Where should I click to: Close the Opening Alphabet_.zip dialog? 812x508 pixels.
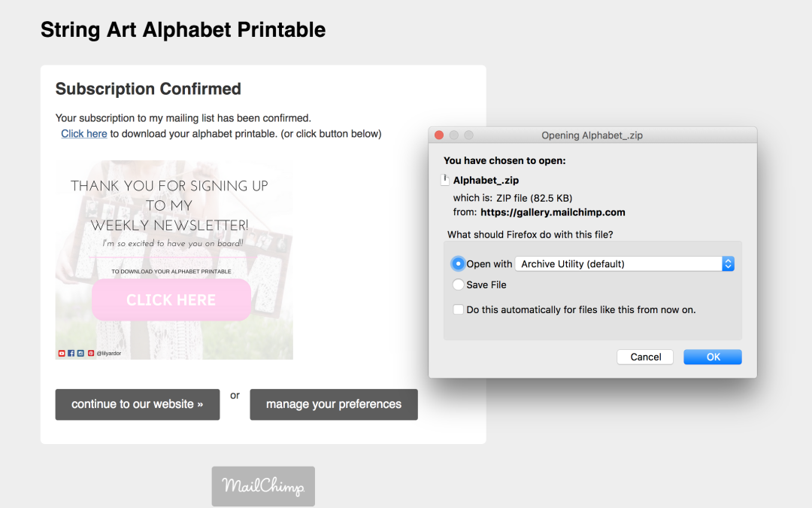(439, 135)
